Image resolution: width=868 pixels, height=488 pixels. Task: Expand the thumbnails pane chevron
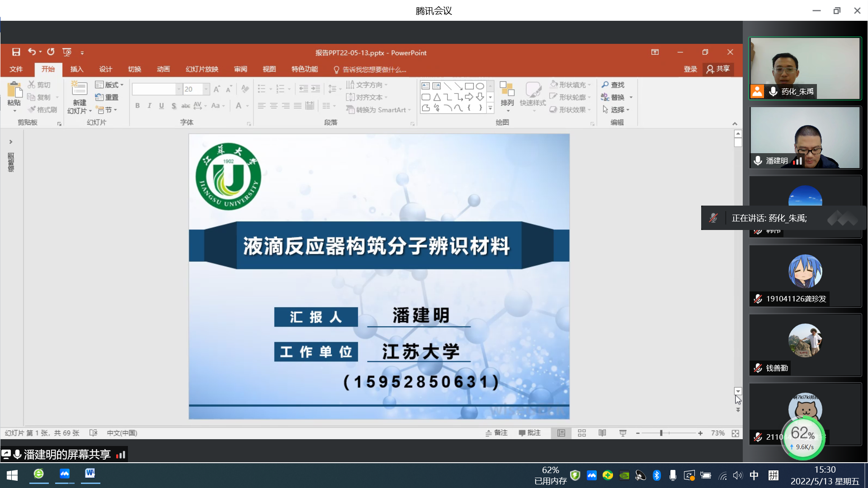(x=11, y=142)
